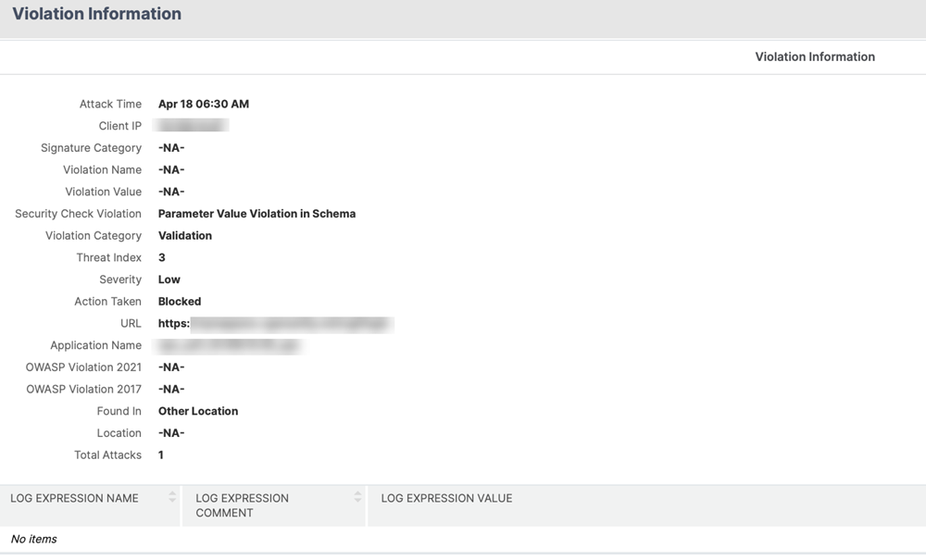
Task: Click the 'Application Name' field label
Action: pyautogui.click(x=95, y=345)
